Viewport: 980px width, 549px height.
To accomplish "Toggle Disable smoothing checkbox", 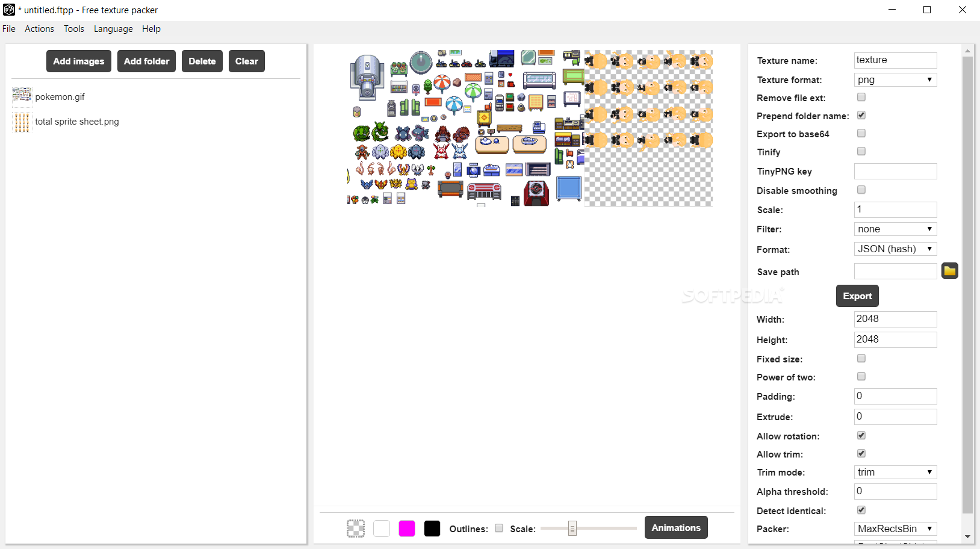I will pos(861,190).
